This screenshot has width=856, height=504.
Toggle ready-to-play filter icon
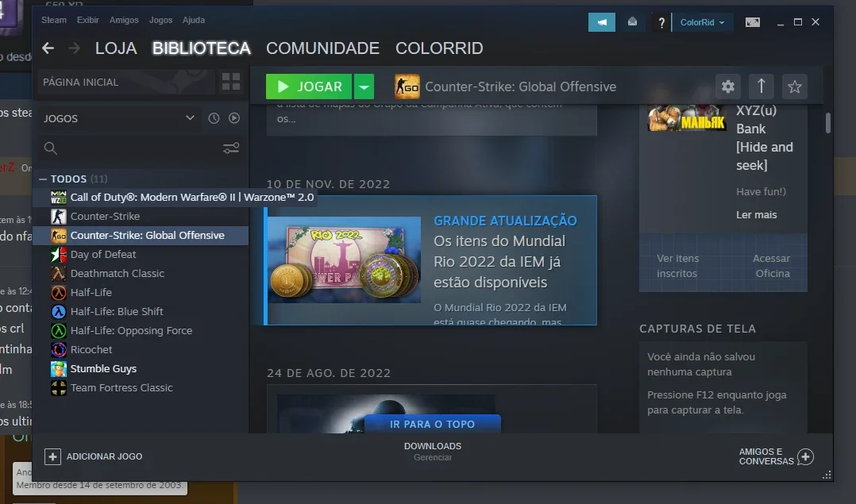tap(234, 117)
